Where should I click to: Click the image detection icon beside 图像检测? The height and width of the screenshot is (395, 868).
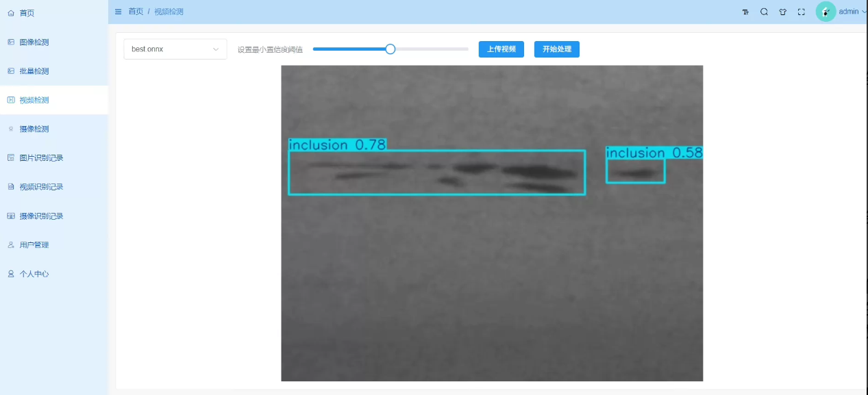[11, 42]
